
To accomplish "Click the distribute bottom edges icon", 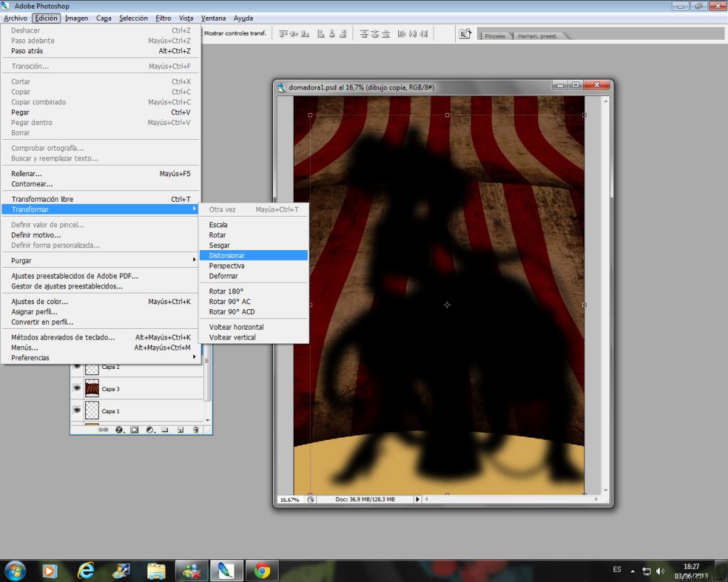I will click(x=386, y=34).
